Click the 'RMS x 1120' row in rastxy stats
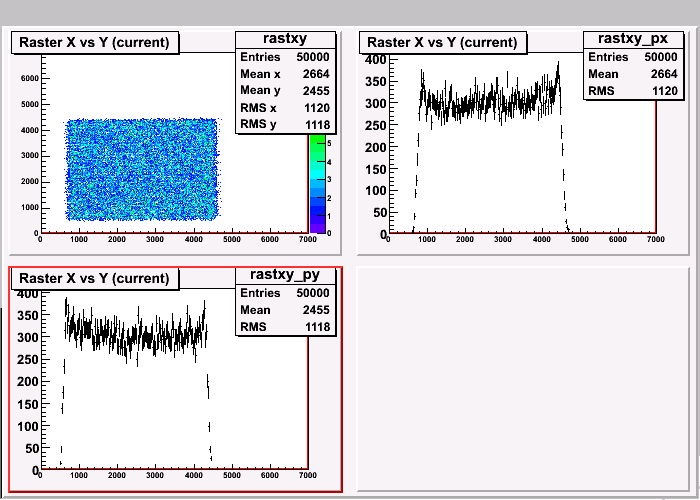This screenshot has width=700, height=500. tap(285, 108)
